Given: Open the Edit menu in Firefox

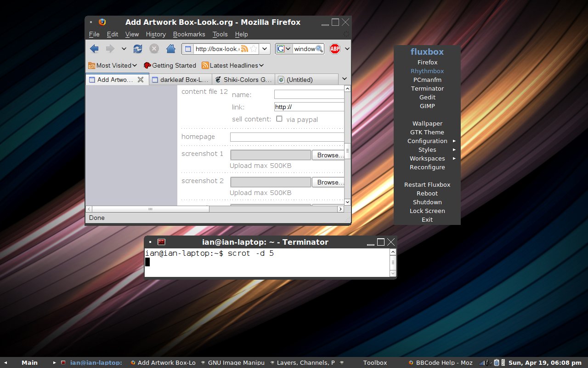Looking at the screenshot, I should click(113, 34).
